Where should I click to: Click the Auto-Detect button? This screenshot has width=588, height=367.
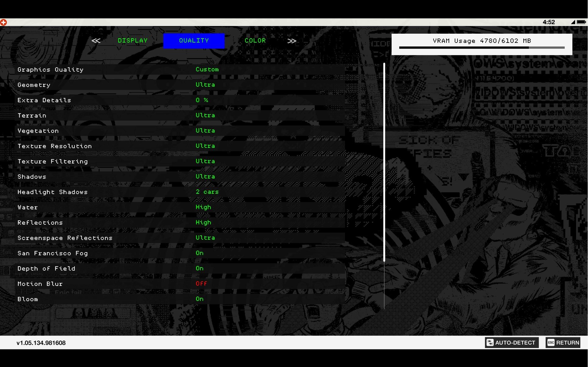[x=511, y=343]
